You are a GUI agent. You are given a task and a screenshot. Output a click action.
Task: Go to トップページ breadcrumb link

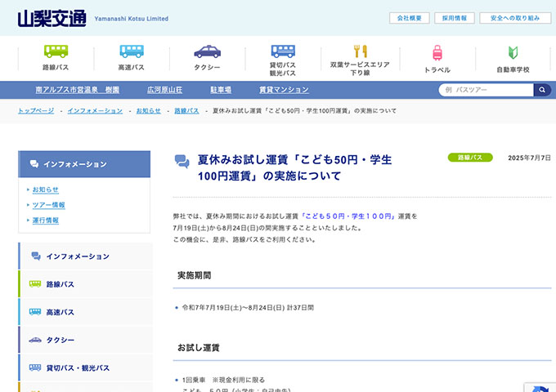[36, 111]
